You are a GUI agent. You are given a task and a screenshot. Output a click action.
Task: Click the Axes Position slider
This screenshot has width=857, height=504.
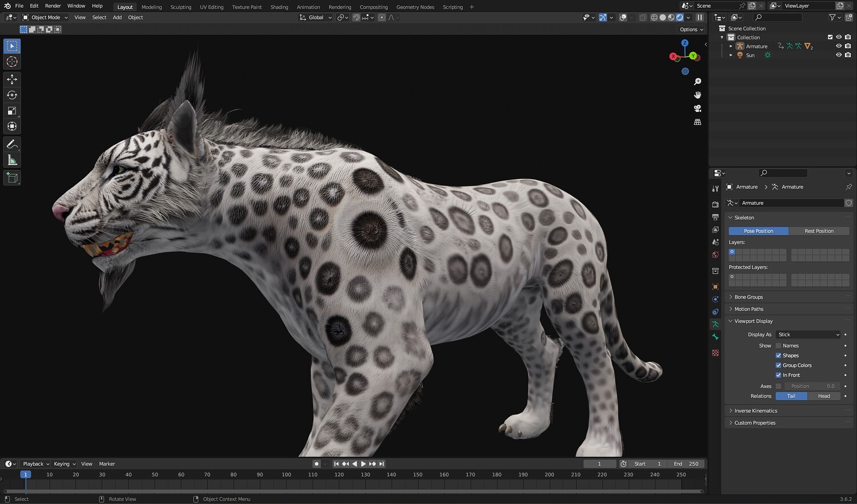pos(811,386)
